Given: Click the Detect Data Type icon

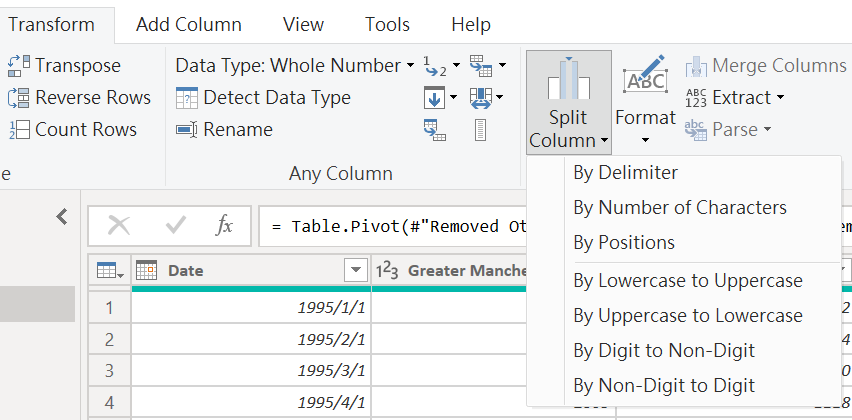Looking at the screenshot, I should 187,98.
